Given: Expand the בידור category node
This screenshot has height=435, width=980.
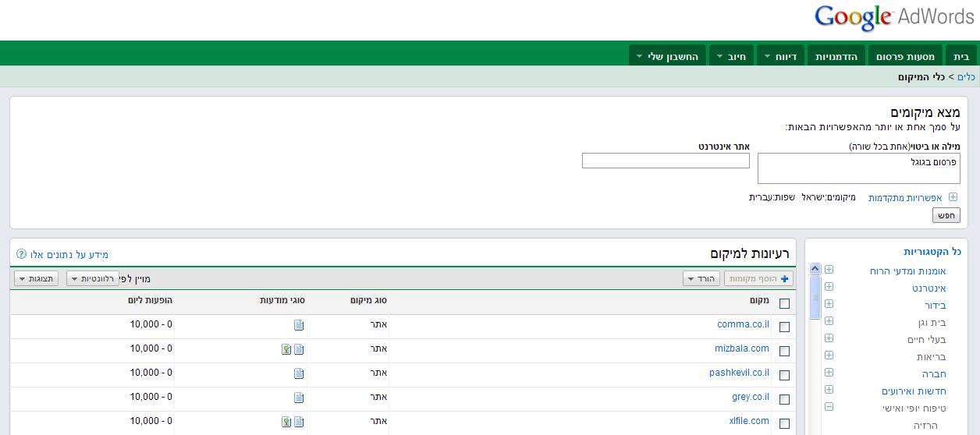Looking at the screenshot, I should tap(829, 304).
